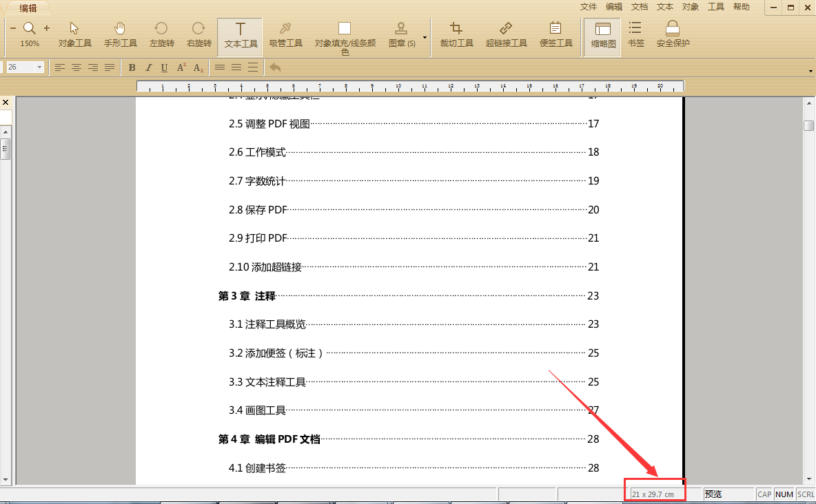
Task: Click the magnifier zoom icon
Action: [30, 28]
